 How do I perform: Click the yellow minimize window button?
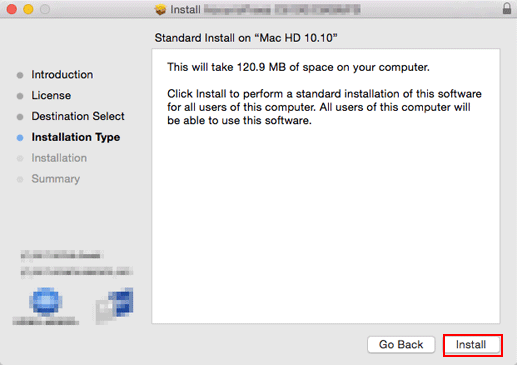[28, 9]
